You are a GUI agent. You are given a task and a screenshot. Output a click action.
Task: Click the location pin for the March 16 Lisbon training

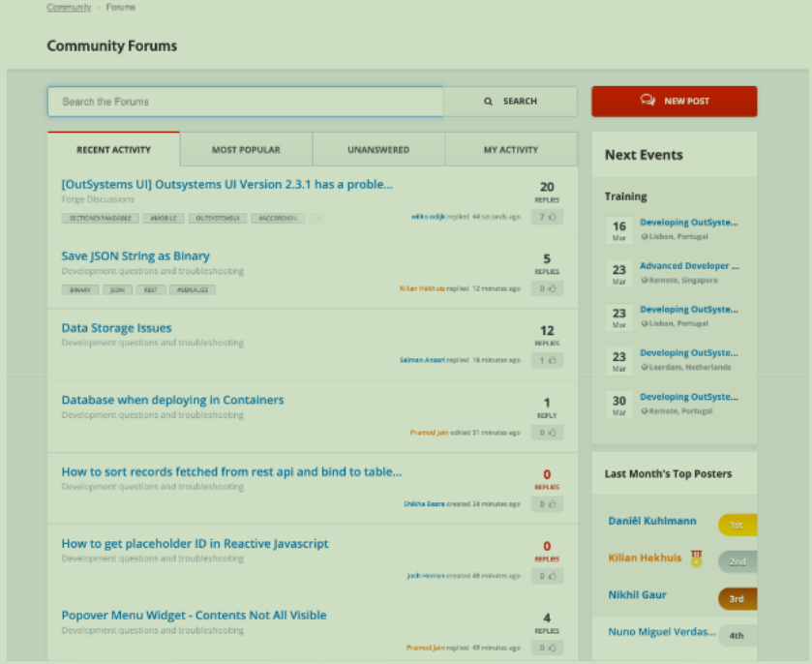coord(644,234)
